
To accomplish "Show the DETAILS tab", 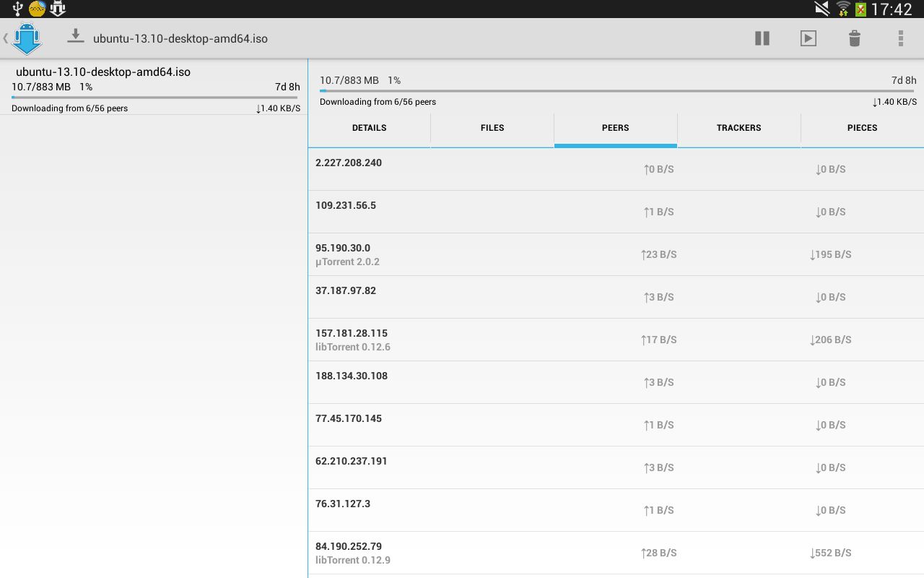I will (x=369, y=128).
